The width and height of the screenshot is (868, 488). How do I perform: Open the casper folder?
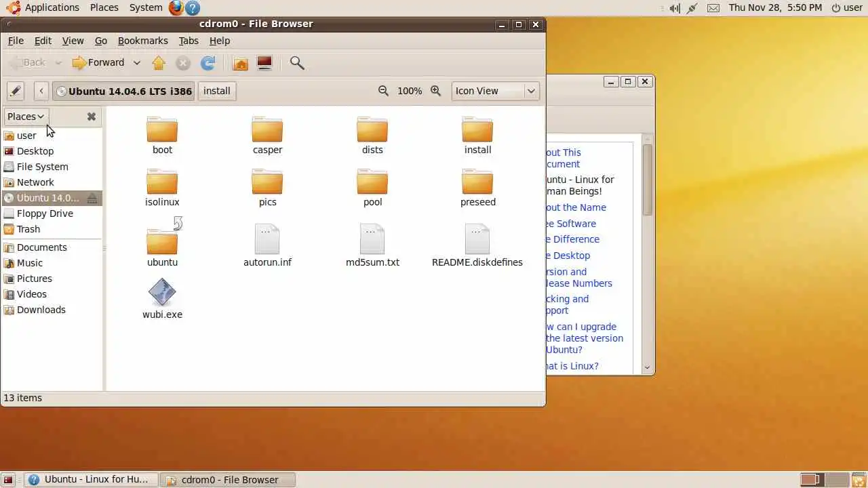[x=267, y=136]
